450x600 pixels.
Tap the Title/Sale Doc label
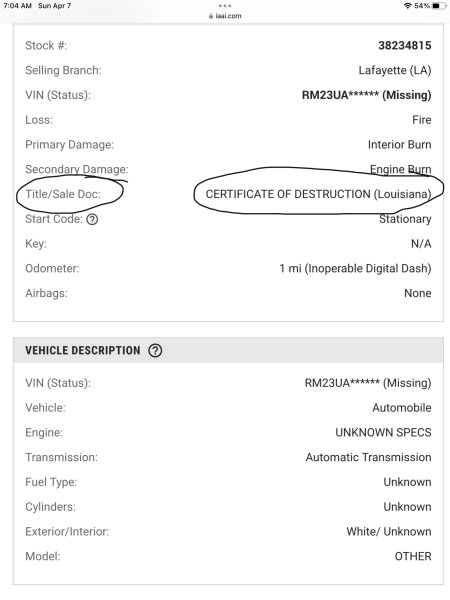(63, 194)
